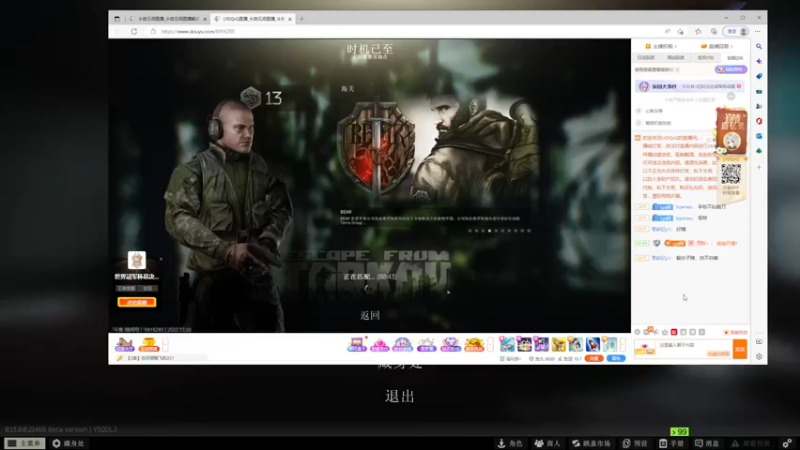
Task: Open the Edge sidebar green tree icon
Action: pos(759,151)
